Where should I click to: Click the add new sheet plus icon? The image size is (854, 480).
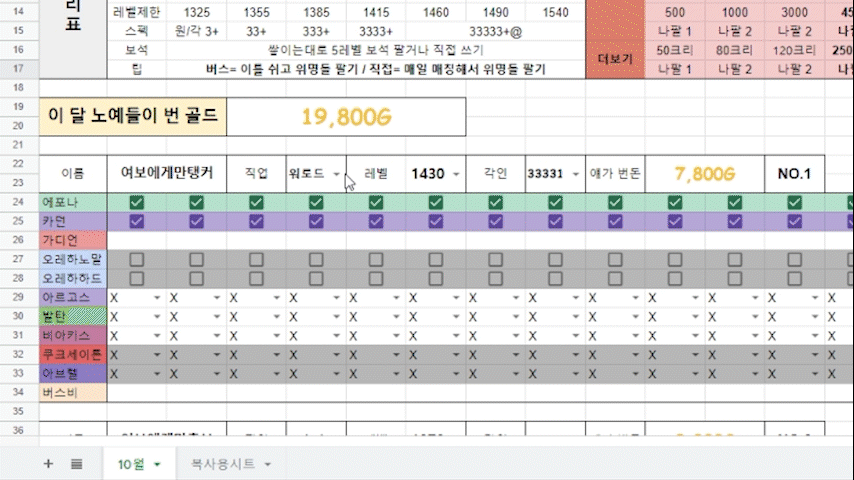(x=47, y=464)
